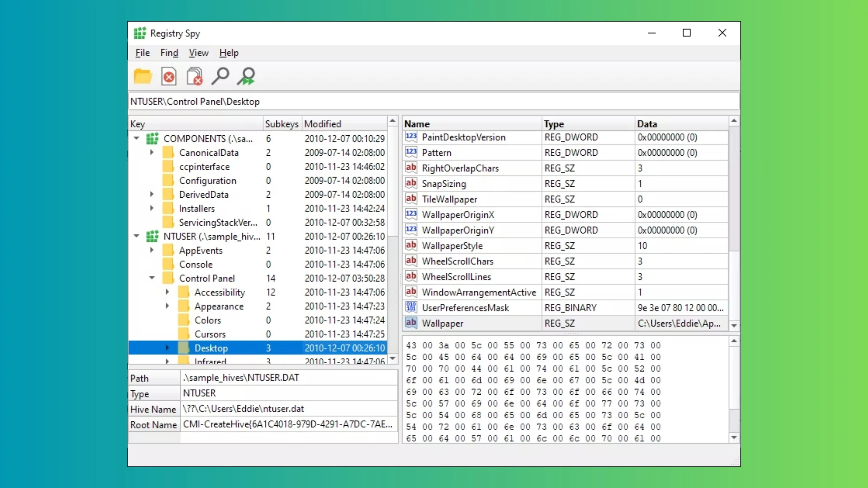Select the Console key row
The width and height of the screenshot is (868, 488).
pyautogui.click(x=258, y=264)
